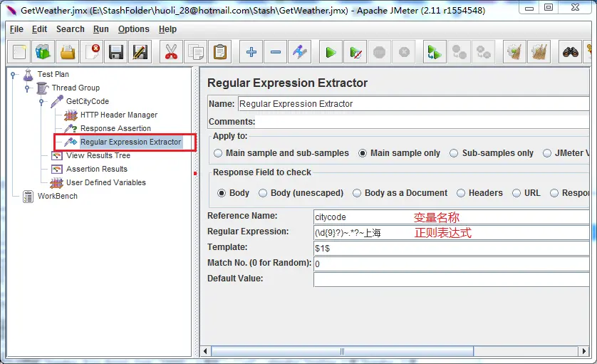Image resolution: width=597 pixels, height=364 pixels.
Task: Click the Paste clipboard icon
Action: coord(219,52)
